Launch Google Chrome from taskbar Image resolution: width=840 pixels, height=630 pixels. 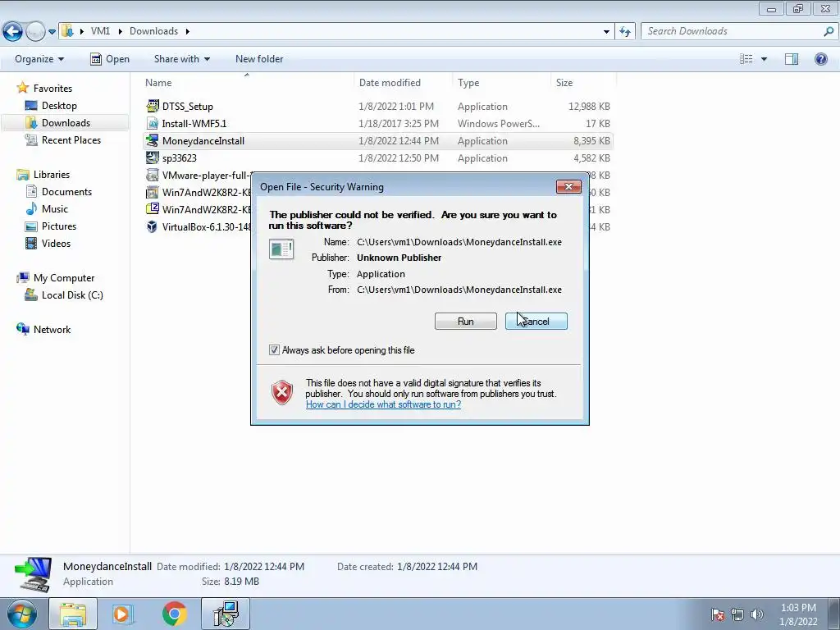[174, 614]
